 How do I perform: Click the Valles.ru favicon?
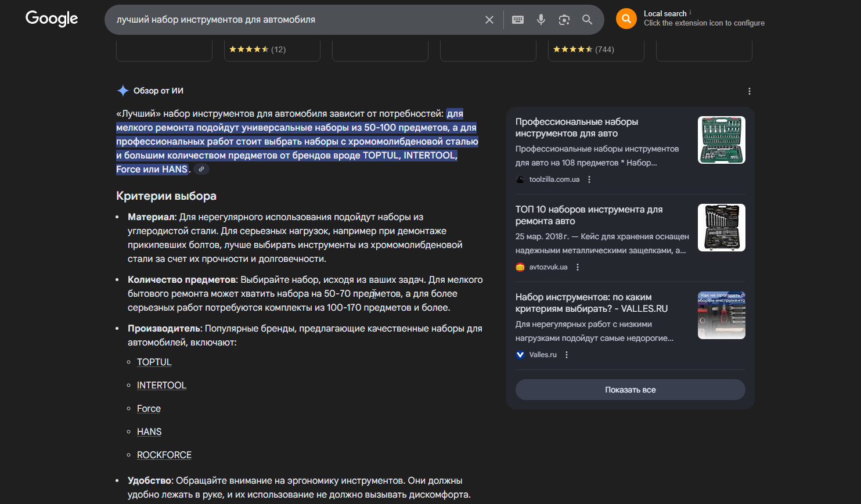tap(520, 355)
